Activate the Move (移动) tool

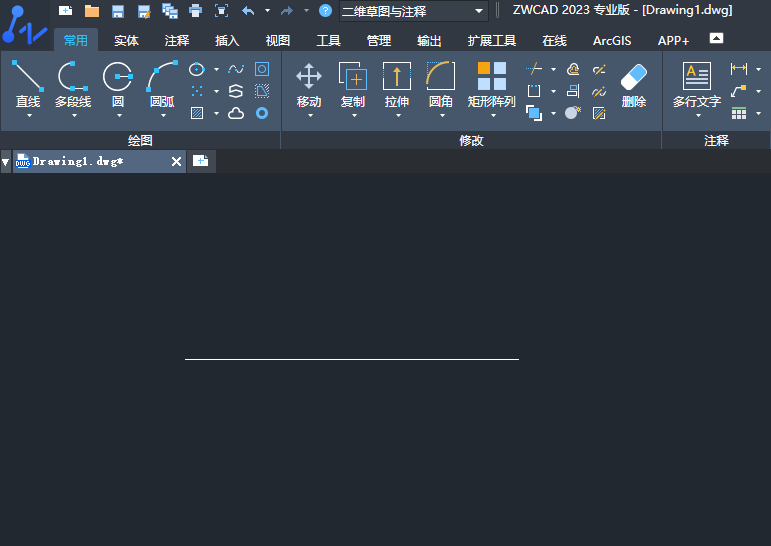pyautogui.click(x=309, y=84)
